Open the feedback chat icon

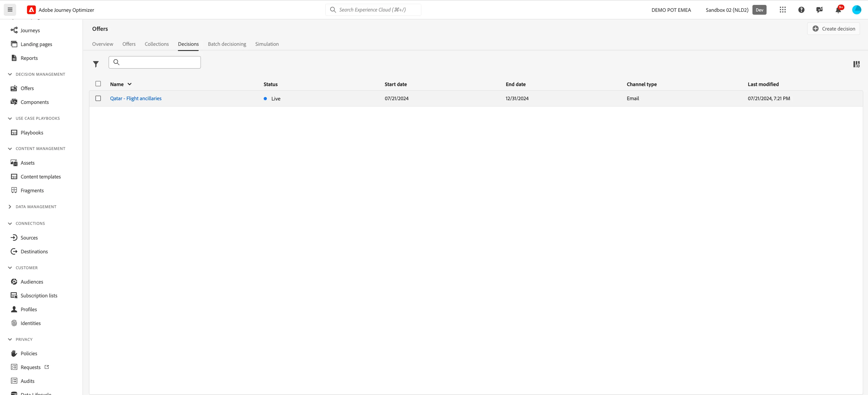pos(820,10)
